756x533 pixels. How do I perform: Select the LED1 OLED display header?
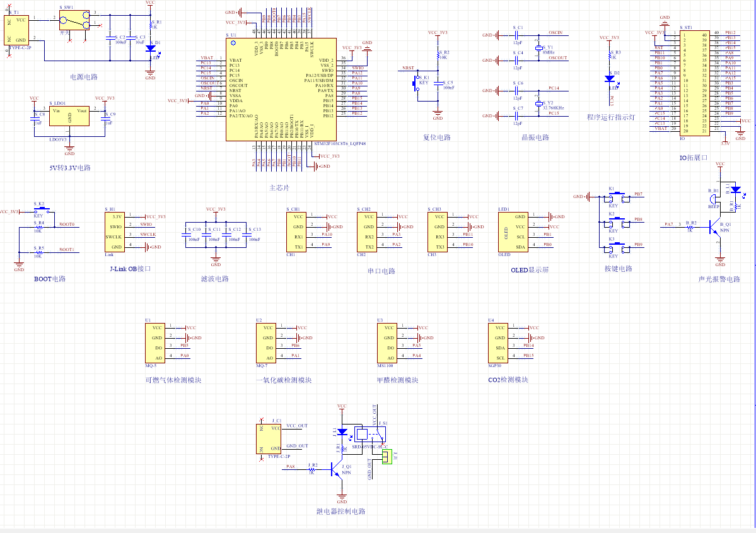tap(513, 232)
